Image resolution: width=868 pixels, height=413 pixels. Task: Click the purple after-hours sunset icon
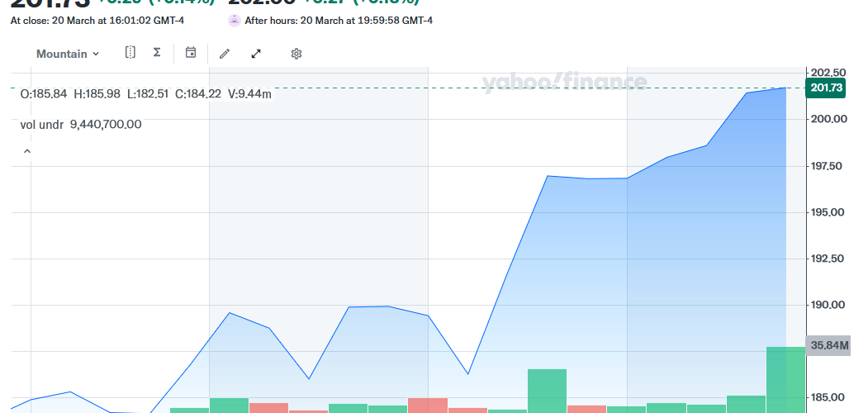(x=235, y=20)
